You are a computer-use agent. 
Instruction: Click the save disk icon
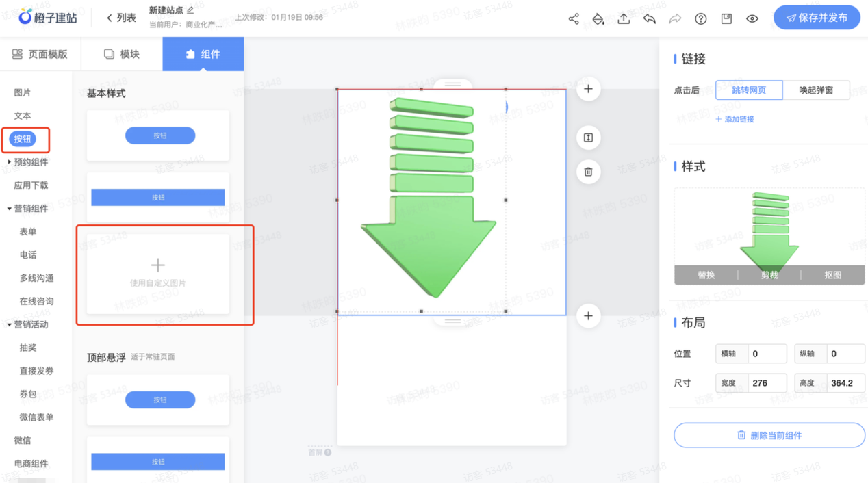pos(726,18)
